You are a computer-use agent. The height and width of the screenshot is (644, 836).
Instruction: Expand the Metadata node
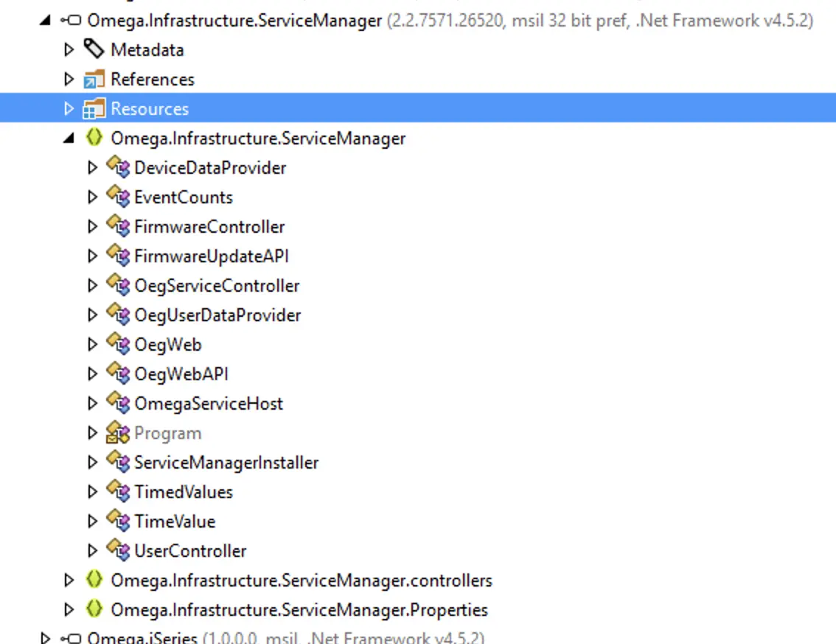point(69,50)
